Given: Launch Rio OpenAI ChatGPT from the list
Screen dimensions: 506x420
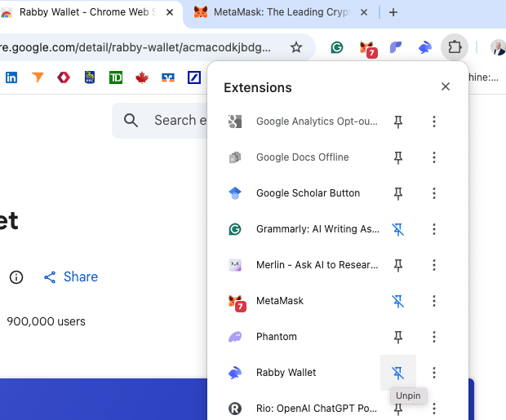Looking at the screenshot, I should click(302, 409).
